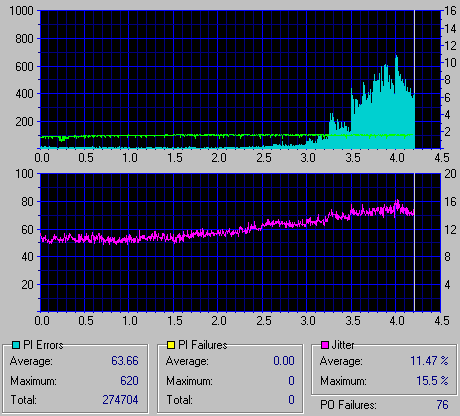
Task: Click the PI Errors total value 274704
Action: [120, 400]
